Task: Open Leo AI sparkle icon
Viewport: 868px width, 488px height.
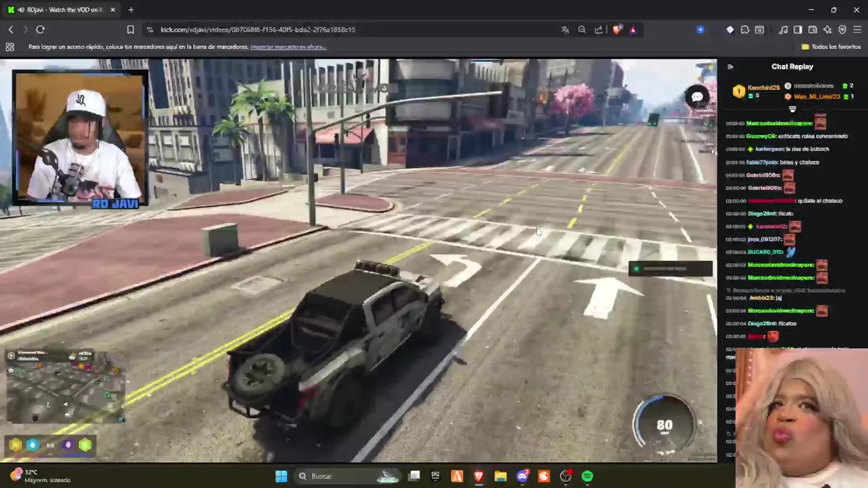Action: tap(827, 30)
